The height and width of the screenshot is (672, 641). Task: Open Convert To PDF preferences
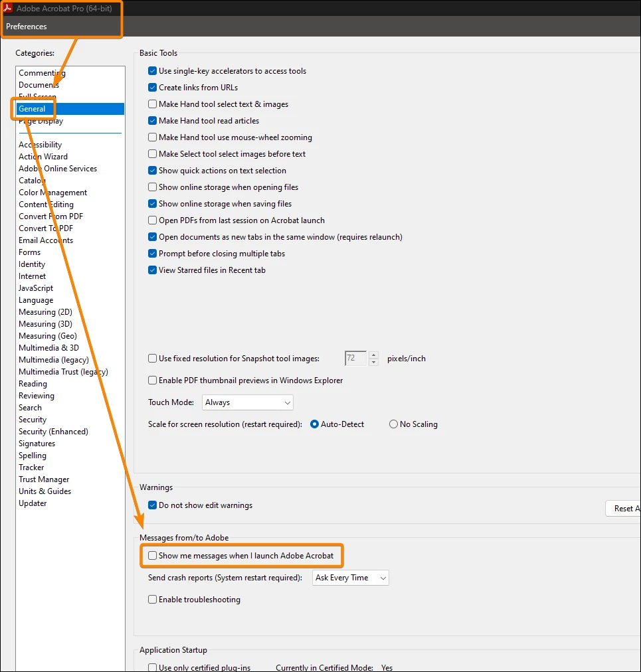[x=45, y=228]
